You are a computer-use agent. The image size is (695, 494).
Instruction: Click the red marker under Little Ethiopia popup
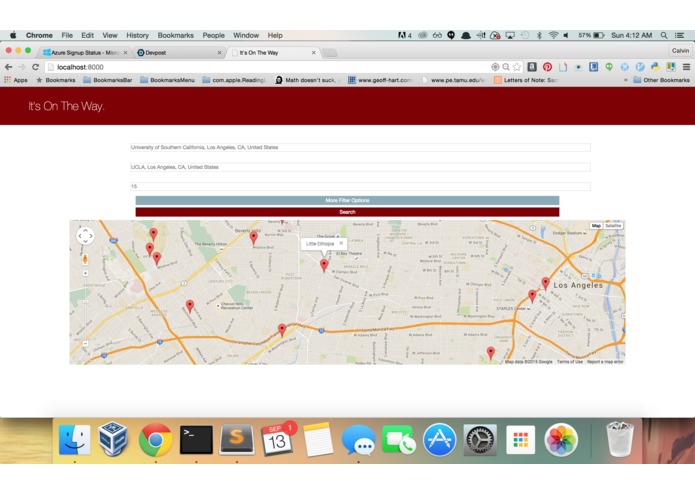point(324,265)
